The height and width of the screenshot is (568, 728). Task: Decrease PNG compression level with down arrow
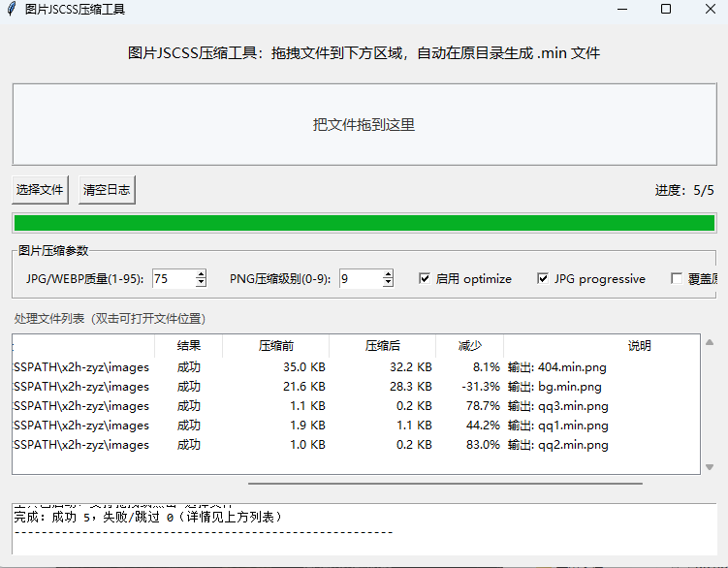(x=388, y=283)
